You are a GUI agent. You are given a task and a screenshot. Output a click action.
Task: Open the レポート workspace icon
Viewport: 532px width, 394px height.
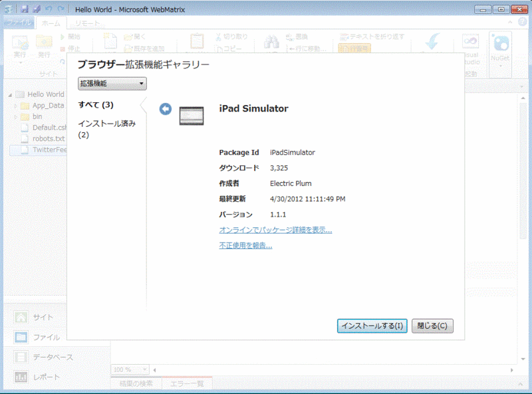(20, 377)
